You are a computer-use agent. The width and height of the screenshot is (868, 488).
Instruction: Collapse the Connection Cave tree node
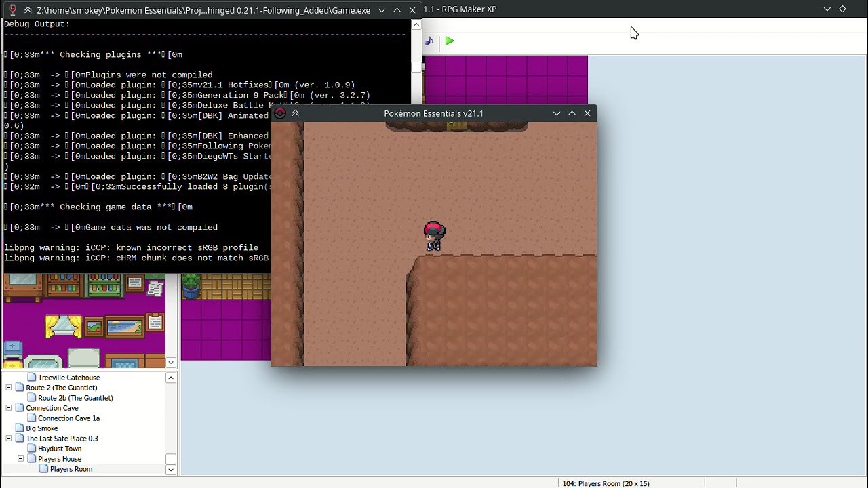[x=9, y=408]
